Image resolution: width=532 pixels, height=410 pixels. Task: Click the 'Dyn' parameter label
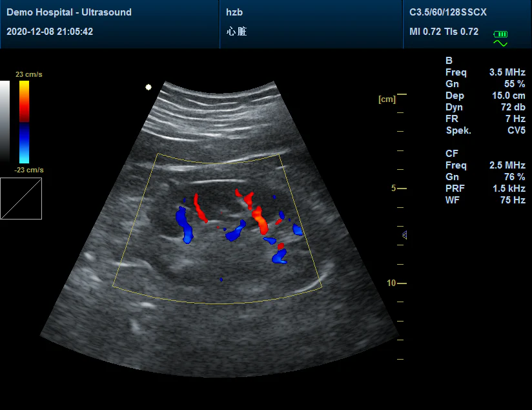tap(454, 107)
